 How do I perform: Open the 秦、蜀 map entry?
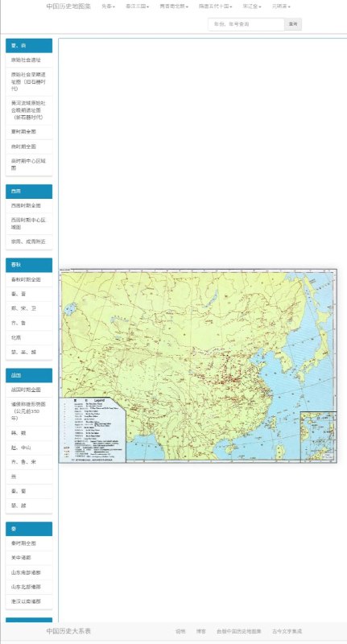[29, 491]
